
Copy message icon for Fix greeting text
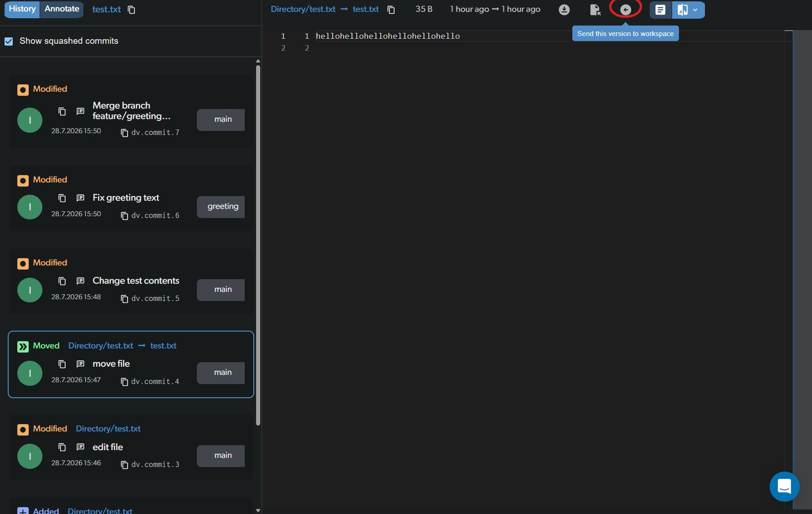[62, 198]
